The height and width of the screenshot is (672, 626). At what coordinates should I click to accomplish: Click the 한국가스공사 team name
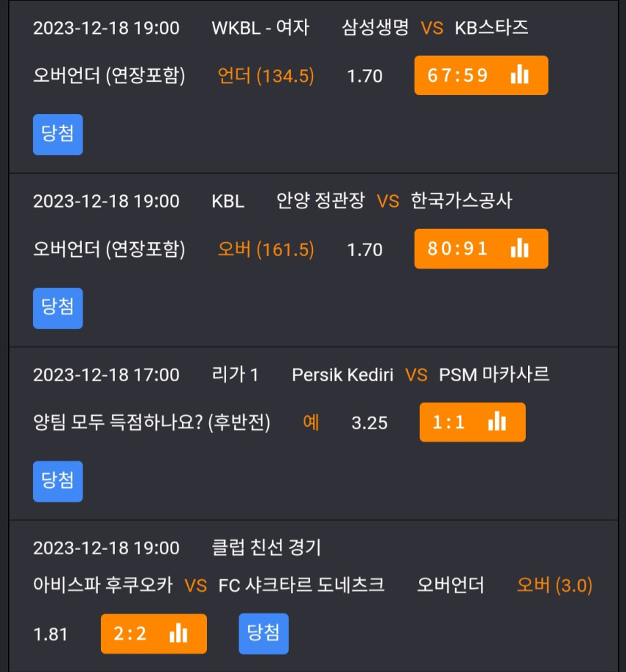[x=462, y=201]
